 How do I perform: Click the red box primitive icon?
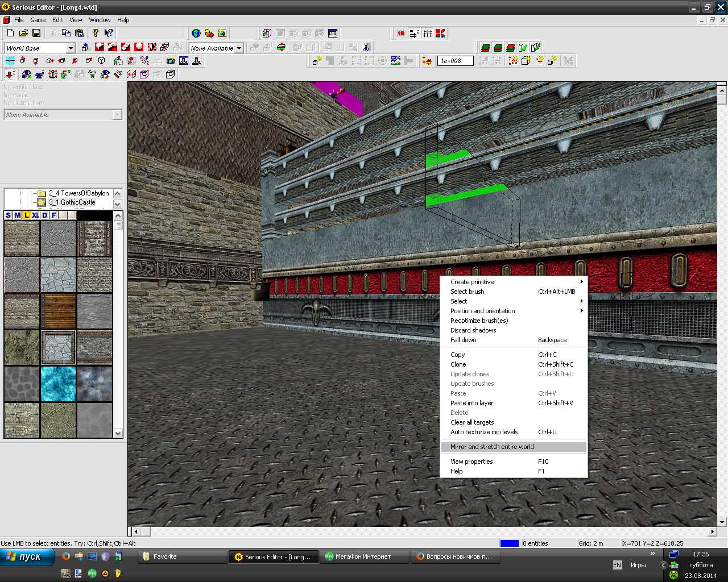pos(100,47)
